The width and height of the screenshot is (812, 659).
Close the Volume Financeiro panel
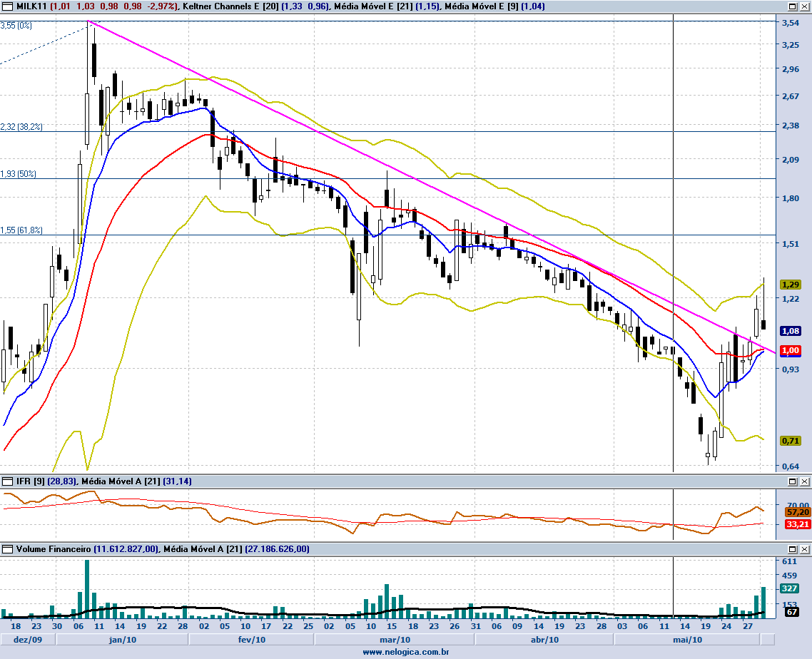click(x=805, y=549)
